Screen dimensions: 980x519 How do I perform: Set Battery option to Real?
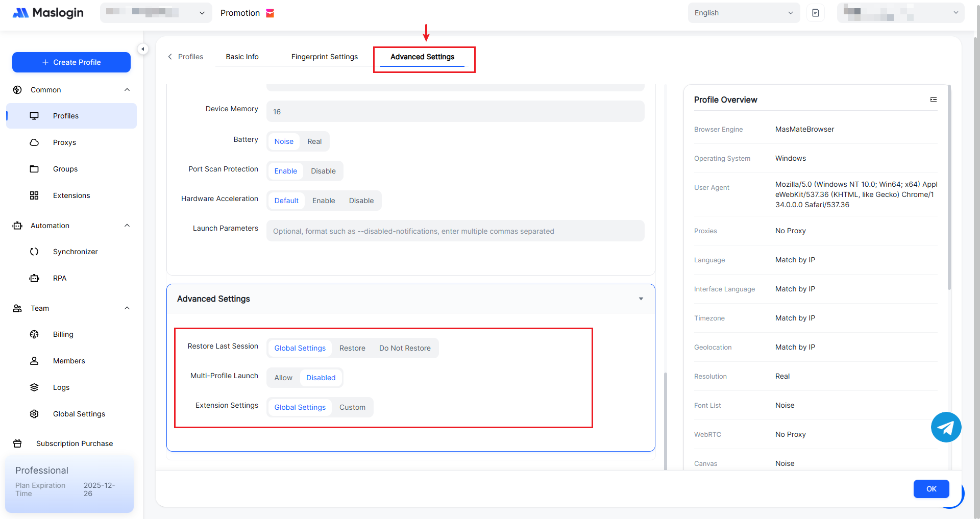(314, 141)
